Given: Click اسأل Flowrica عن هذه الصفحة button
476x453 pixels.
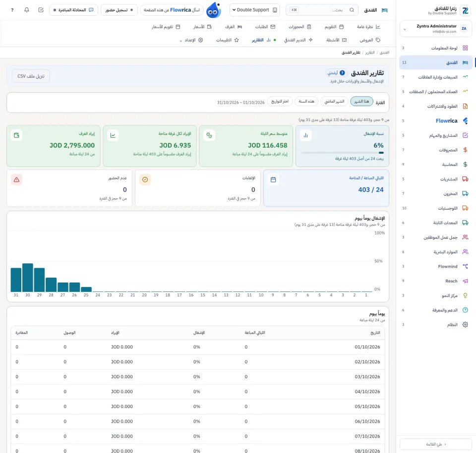Looking at the screenshot, I should point(172,10).
